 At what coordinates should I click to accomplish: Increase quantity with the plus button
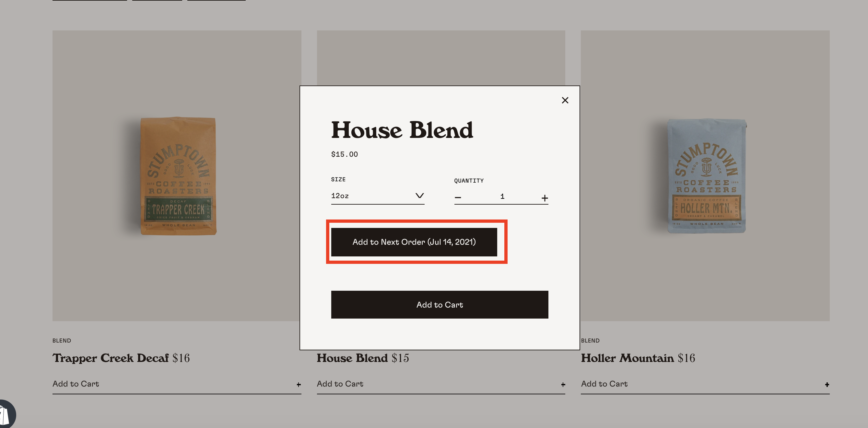545,198
